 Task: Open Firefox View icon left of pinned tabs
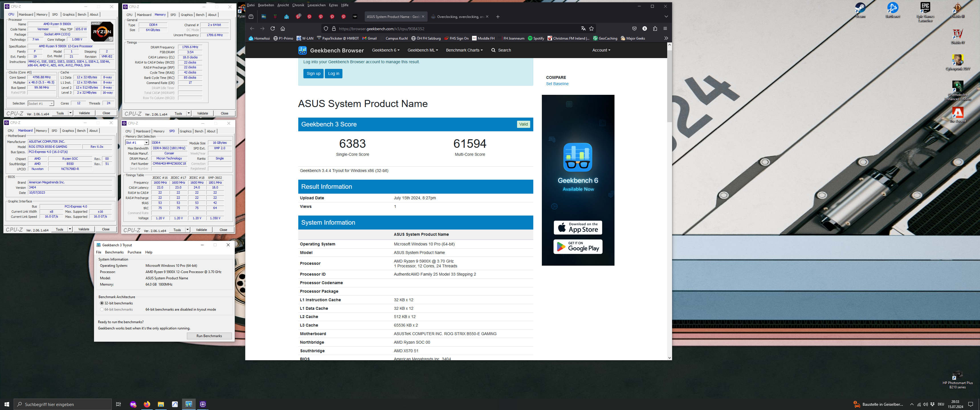[x=251, y=17]
